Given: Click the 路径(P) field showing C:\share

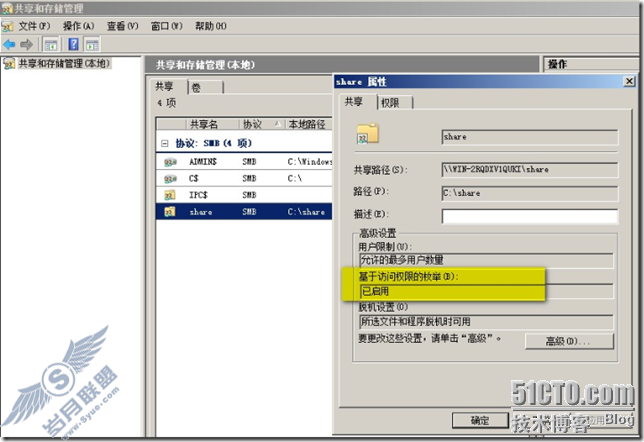Looking at the screenshot, I should click(529, 193).
